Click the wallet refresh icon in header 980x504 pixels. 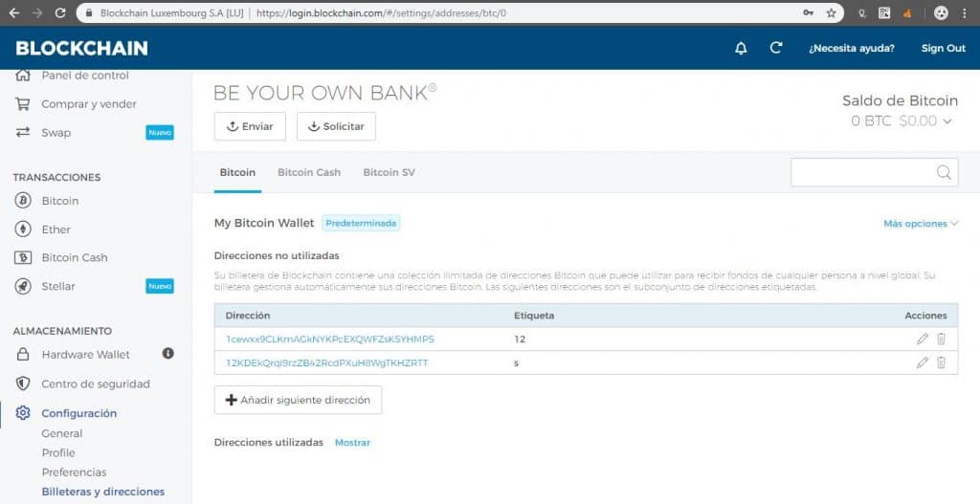[x=775, y=48]
